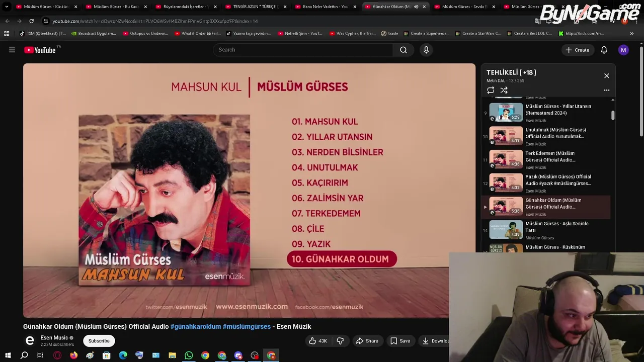The image size is (644, 362).
Task: Launch Firefox from taskbar
Action: click(73, 355)
